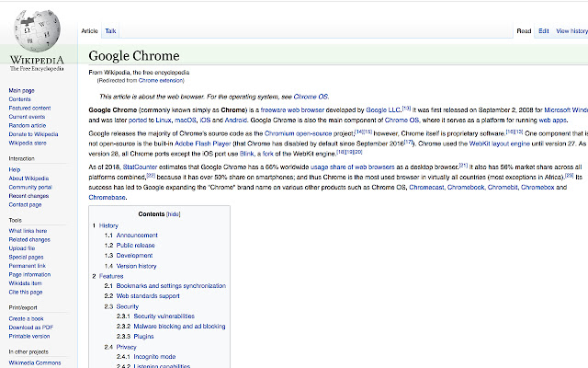Image resolution: width=588 pixels, height=368 pixels.
Task: Jump to Bookmarks and settings synchronization
Action: (171, 286)
